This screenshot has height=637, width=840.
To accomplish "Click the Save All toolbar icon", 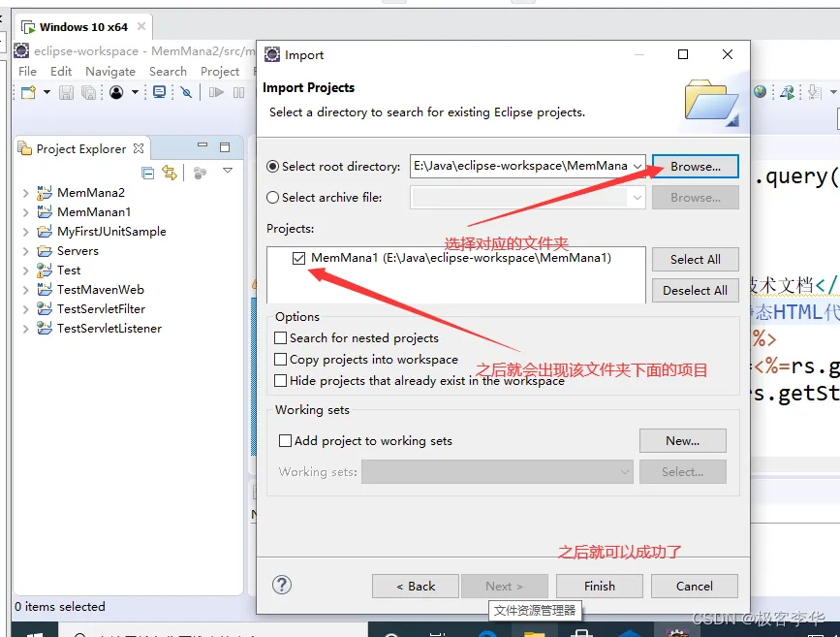I will [88, 92].
